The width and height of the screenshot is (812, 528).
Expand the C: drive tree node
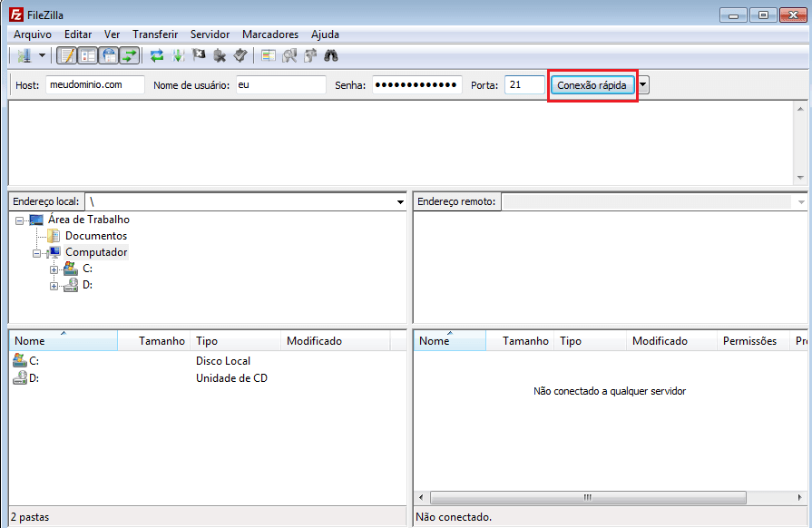pos(54,269)
